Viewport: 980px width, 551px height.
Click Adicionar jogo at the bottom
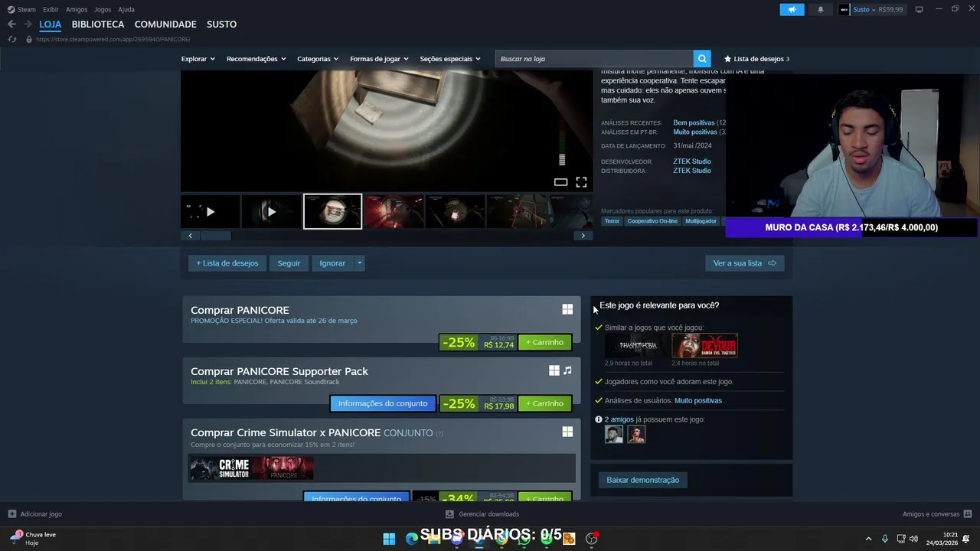(x=35, y=514)
